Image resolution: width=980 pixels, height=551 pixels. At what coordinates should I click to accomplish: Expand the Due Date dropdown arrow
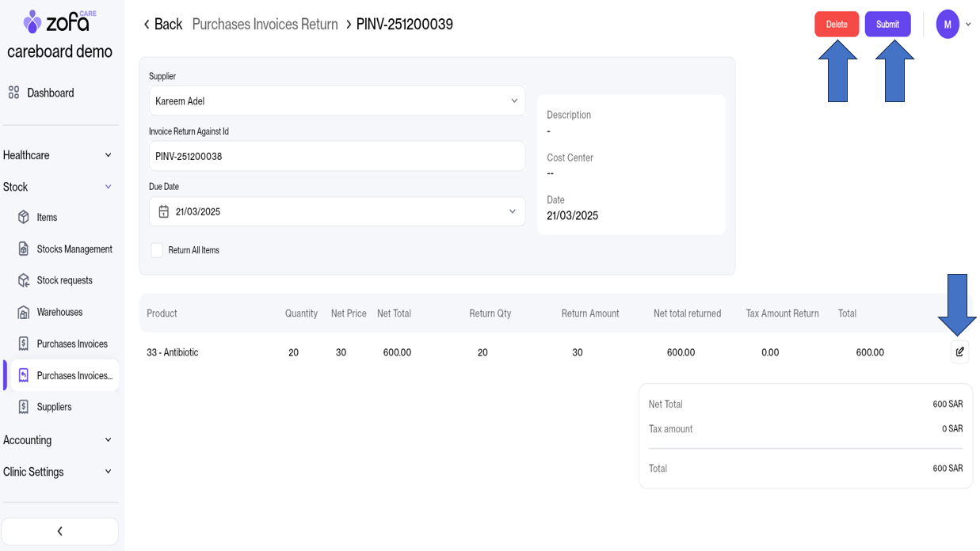click(x=512, y=211)
